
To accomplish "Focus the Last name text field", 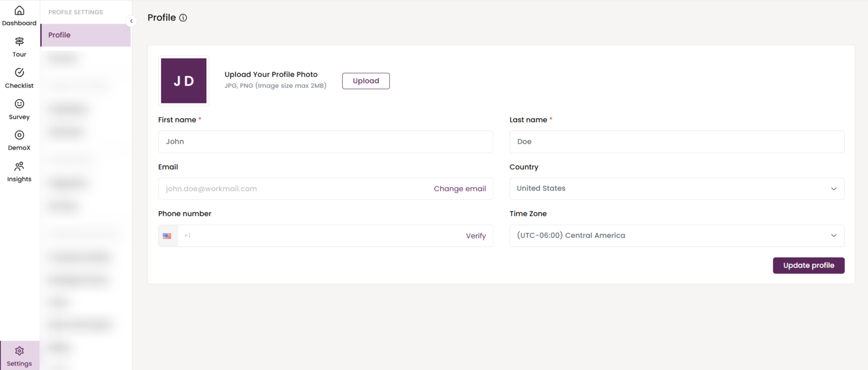I will click(676, 141).
